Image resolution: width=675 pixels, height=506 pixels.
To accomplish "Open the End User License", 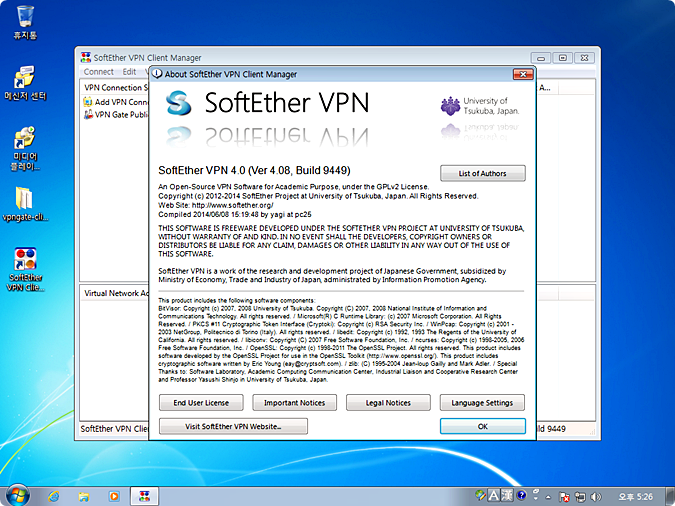I will (201, 403).
